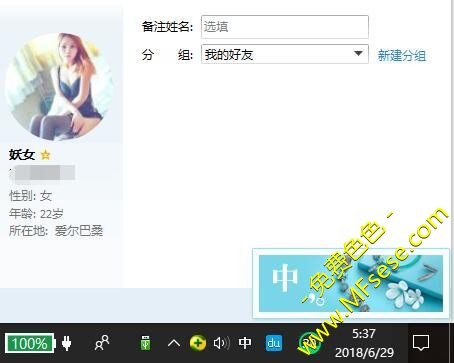Click the speaker volume icon
The width and height of the screenshot is (454, 363).
pos(221,343)
